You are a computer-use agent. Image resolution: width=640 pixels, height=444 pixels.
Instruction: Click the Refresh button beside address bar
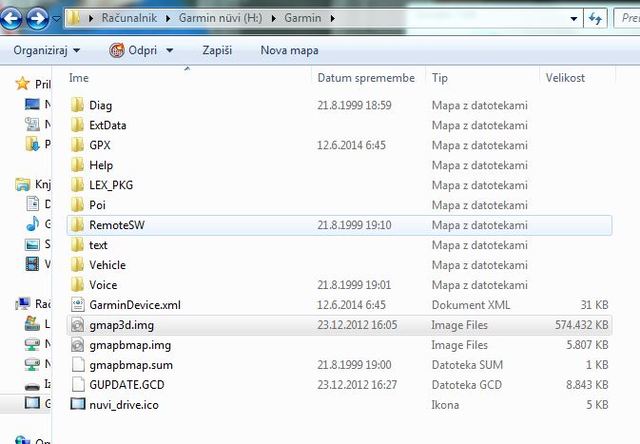(x=595, y=19)
